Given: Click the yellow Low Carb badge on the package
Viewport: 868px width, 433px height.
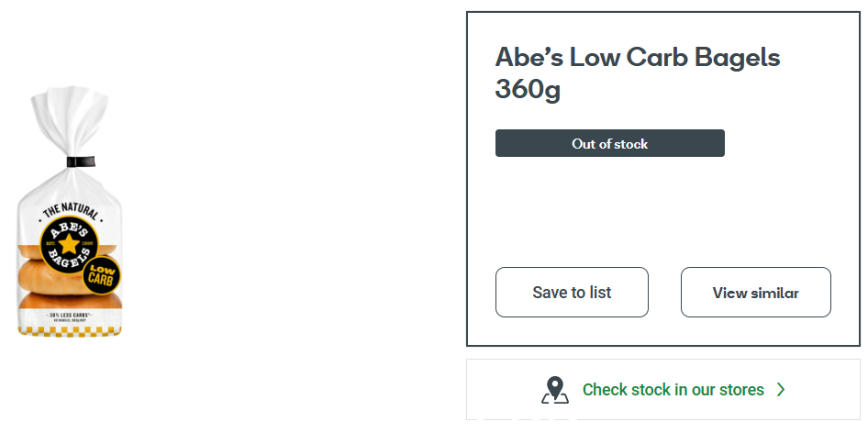Looking at the screenshot, I should (x=101, y=275).
